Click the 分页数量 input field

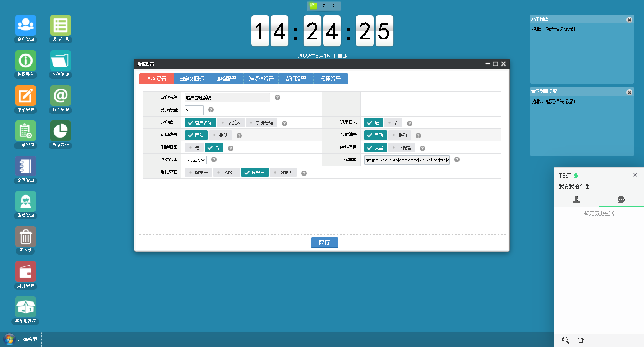pyautogui.click(x=194, y=110)
